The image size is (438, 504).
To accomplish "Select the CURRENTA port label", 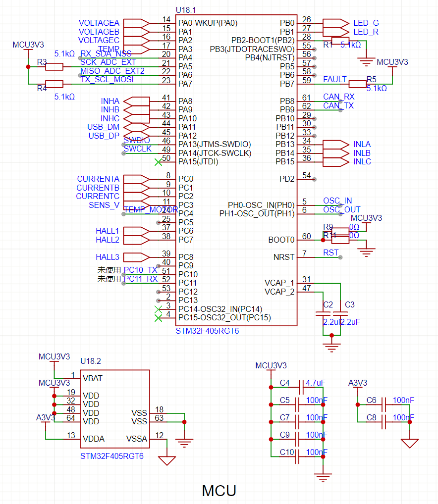I will 98,179.
